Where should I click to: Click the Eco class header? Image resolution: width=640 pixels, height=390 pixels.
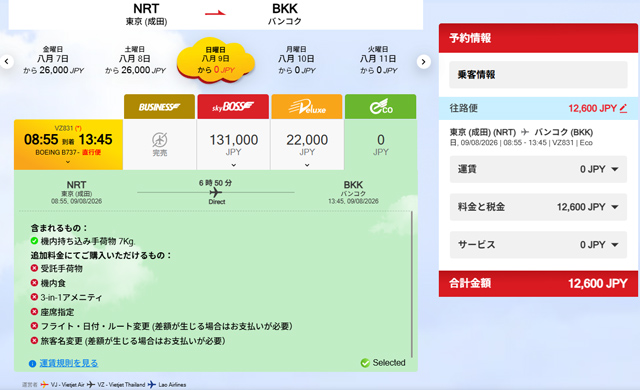(x=380, y=107)
